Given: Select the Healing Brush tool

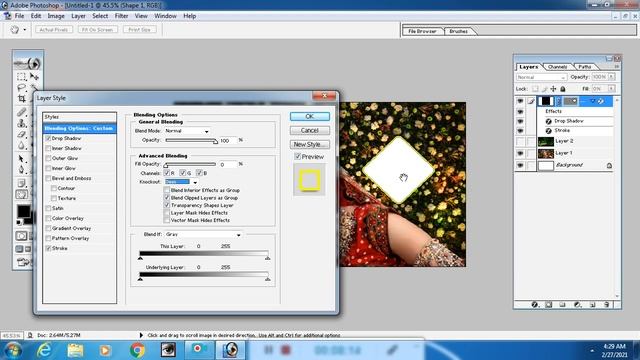Looking at the screenshot, I should [x=22, y=112].
